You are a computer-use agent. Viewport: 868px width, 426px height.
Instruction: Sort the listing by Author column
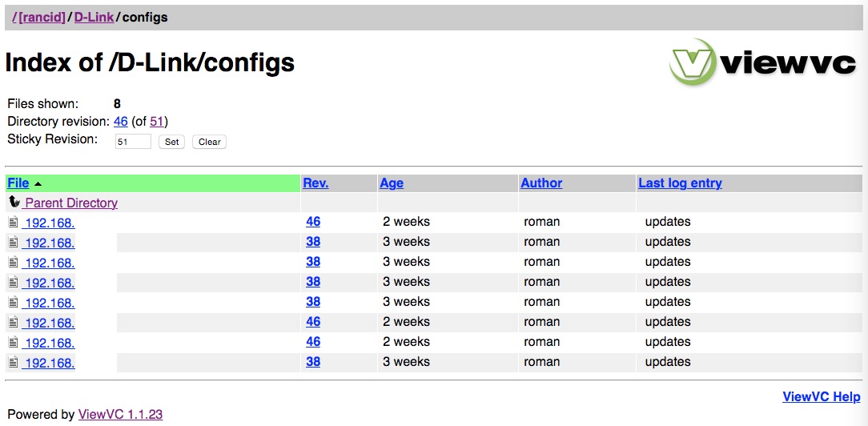[x=541, y=183]
